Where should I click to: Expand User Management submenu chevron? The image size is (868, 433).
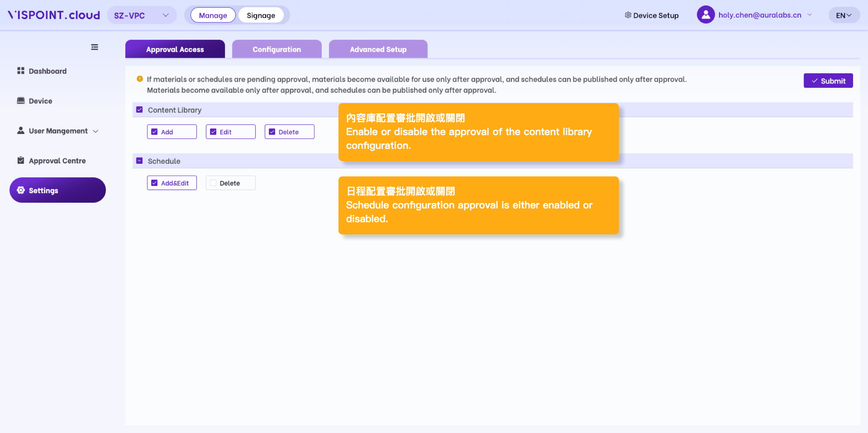pos(96,131)
